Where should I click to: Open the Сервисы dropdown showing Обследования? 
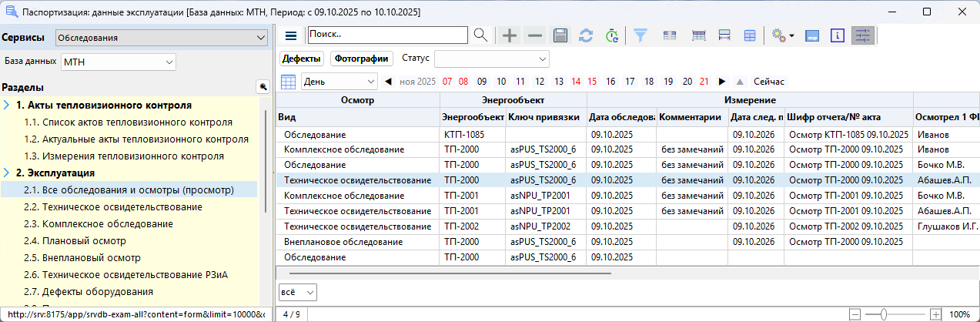[x=160, y=38]
